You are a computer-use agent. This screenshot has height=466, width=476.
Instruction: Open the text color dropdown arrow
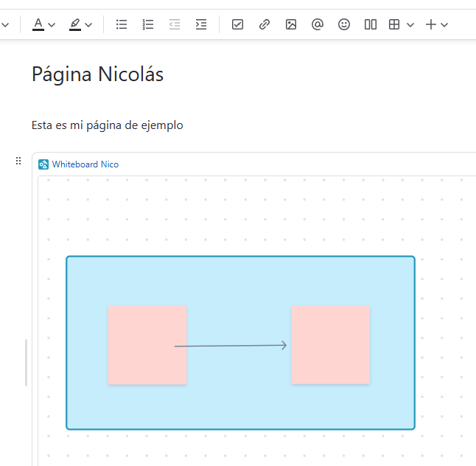pos(52,25)
